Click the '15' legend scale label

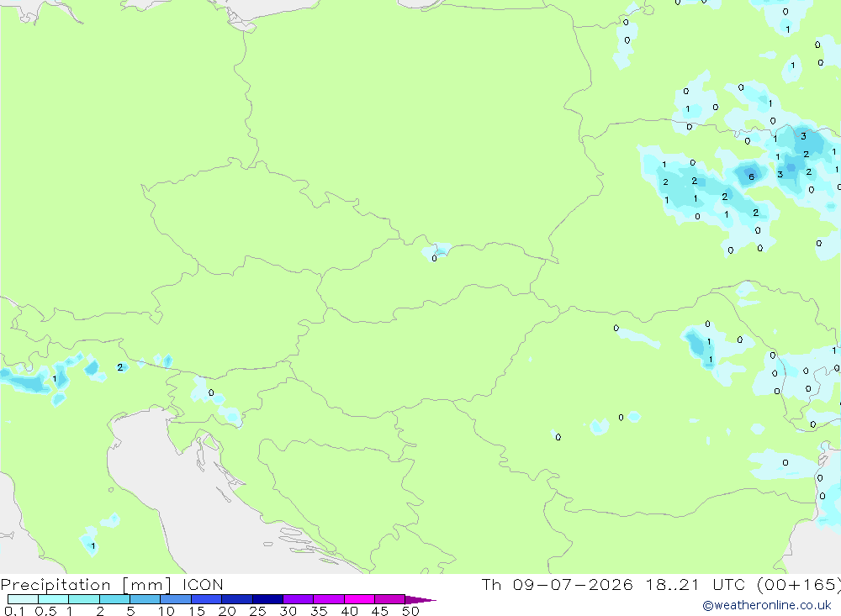tap(197, 611)
